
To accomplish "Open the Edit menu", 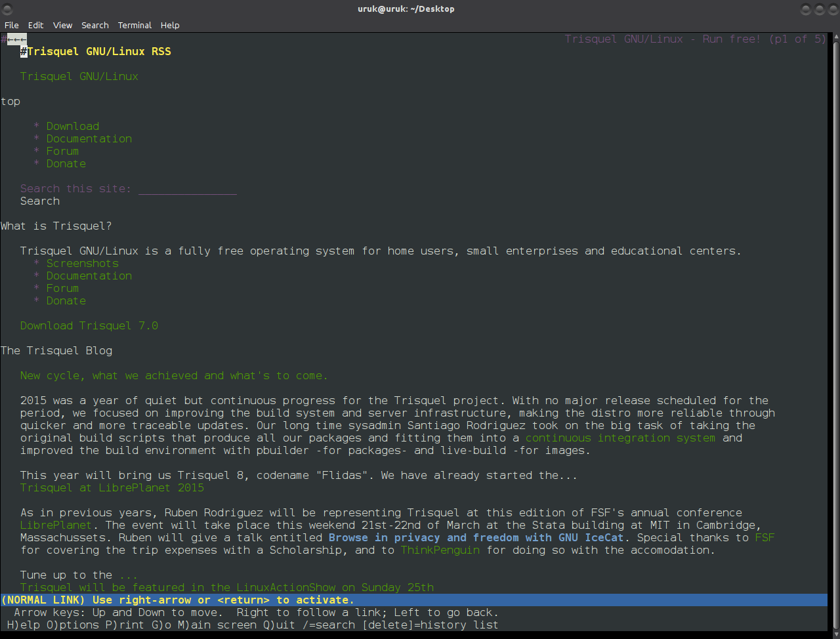I will point(35,25).
